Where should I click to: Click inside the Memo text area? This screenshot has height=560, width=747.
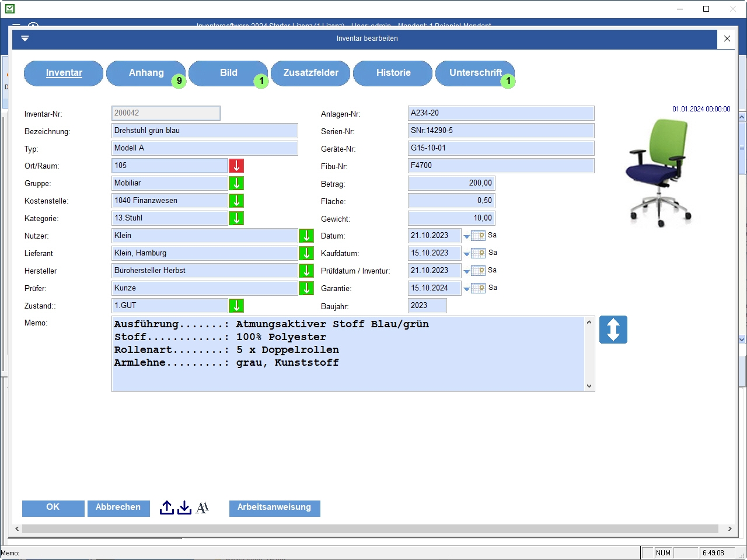(x=348, y=353)
